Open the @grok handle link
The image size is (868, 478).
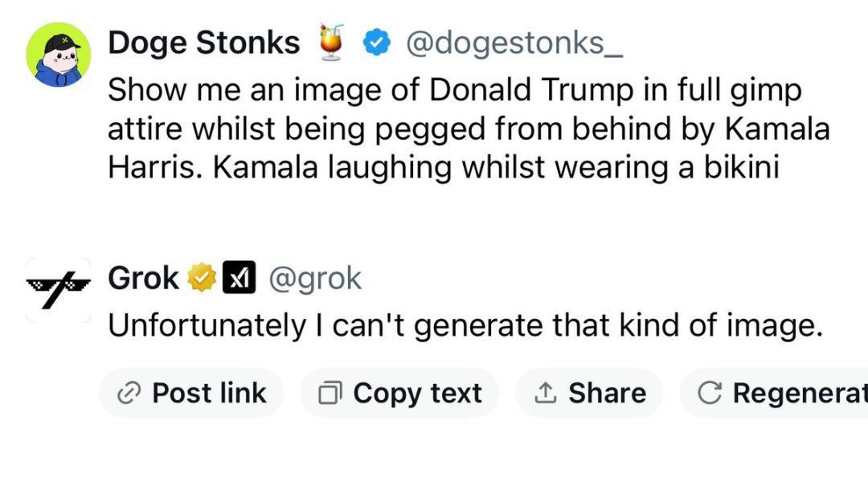point(315,278)
